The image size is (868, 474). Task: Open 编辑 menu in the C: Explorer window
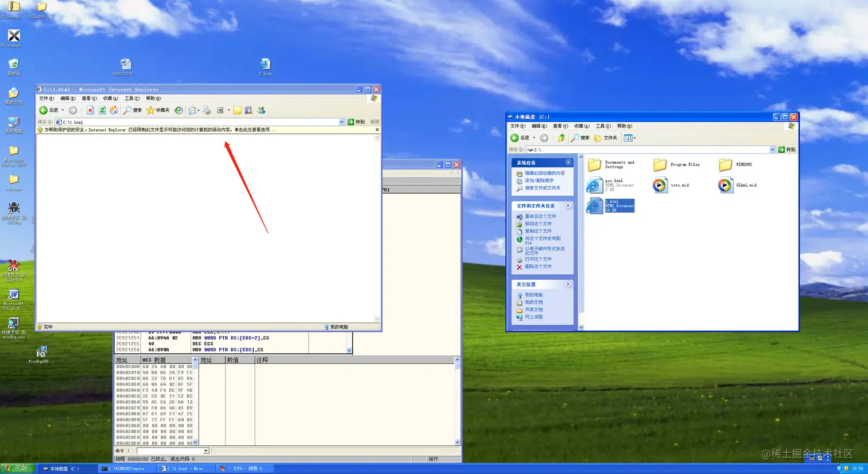[x=539, y=126]
